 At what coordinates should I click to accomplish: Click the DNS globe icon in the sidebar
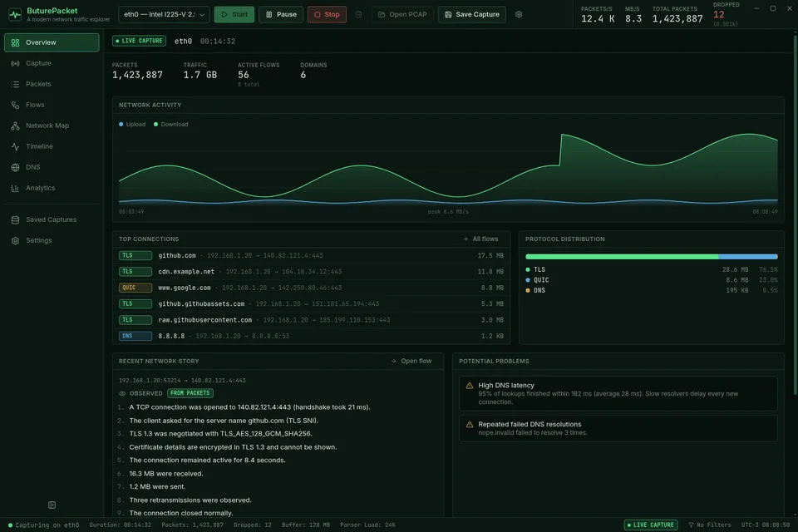pos(15,167)
